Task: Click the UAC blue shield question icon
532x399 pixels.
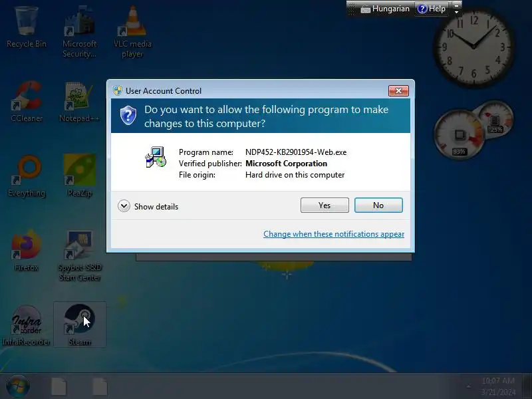Action: tap(128, 115)
